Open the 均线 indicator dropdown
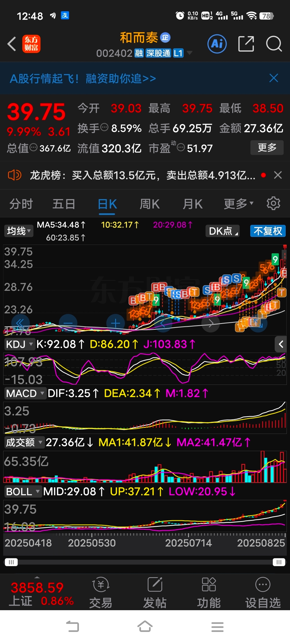 (19, 231)
